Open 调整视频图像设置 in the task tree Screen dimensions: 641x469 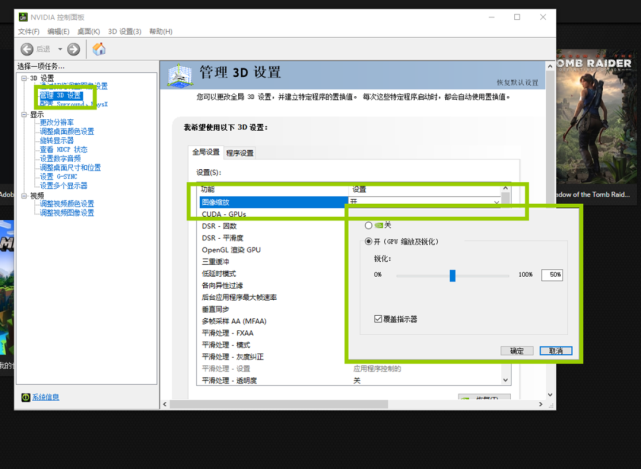(x=67, y=213)
